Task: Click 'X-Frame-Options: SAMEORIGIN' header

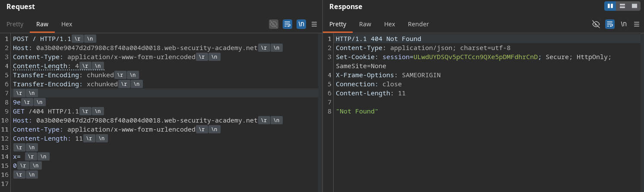Action: tap(388, 75)
